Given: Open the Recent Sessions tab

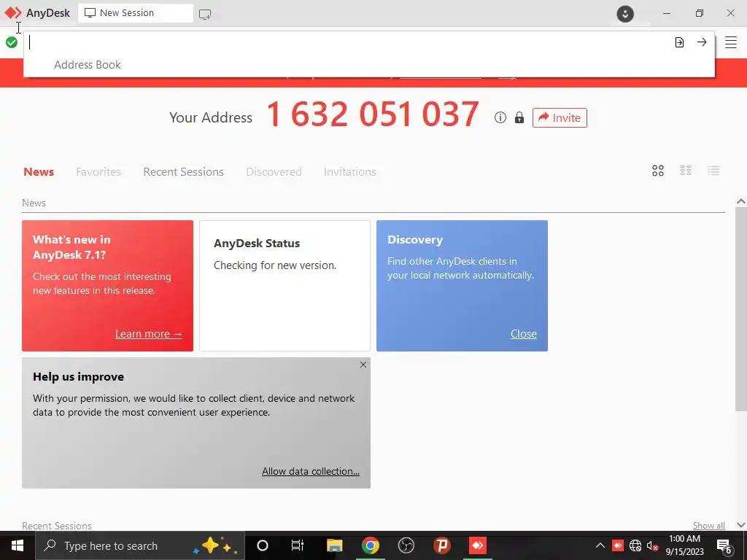Looking at the screenshot, I should 183,171.
